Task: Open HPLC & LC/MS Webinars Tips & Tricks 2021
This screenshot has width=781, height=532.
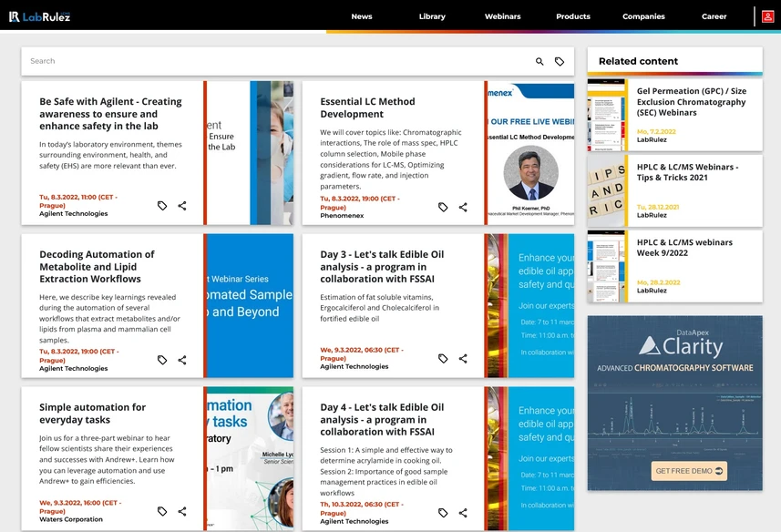Action: pos(687,172)
